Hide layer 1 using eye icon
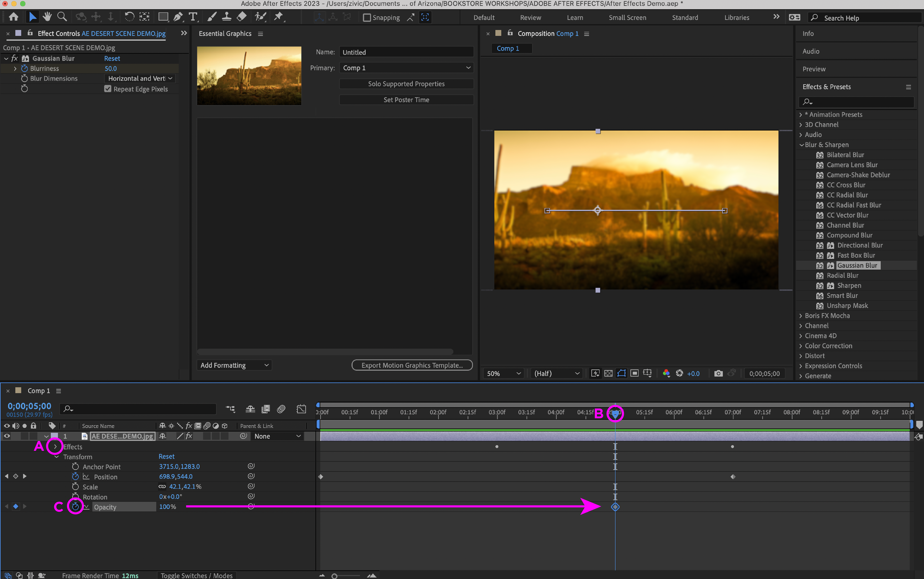924x579 pixels. [x=7, y=436]
